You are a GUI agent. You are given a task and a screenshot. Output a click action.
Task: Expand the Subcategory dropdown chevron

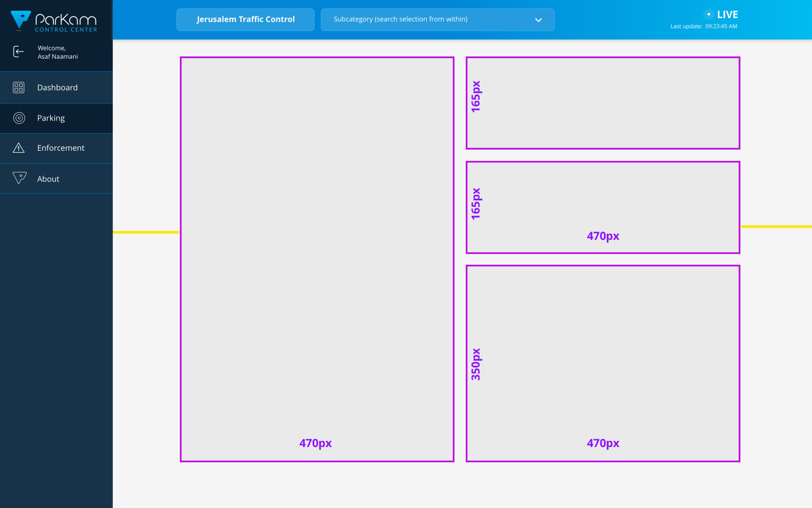(539, 20)
